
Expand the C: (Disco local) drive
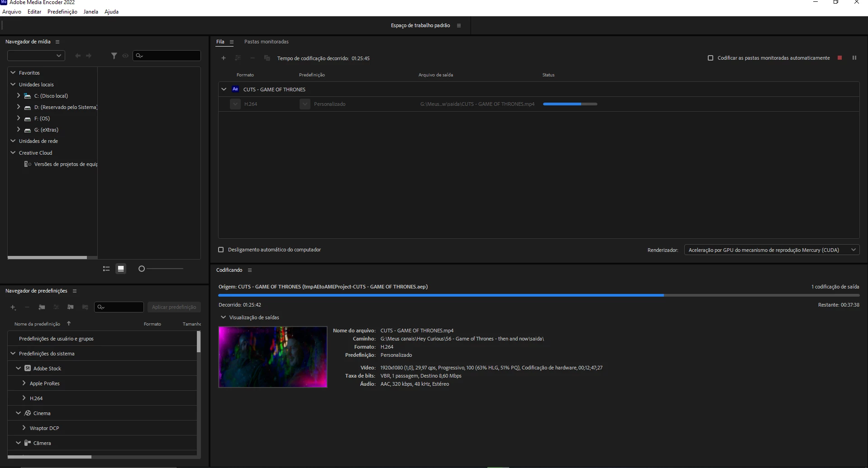point(19,95)
